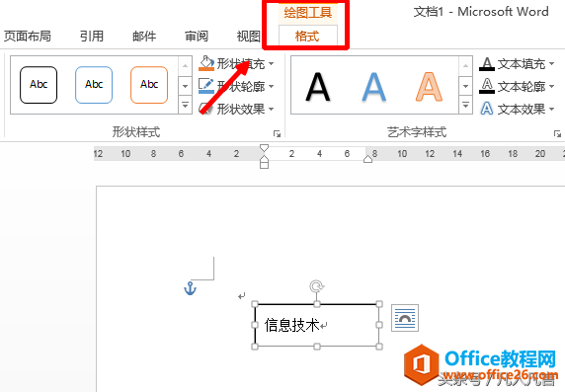Viewport: 565px width, 392px height.
Task: Click inside the 信息技术 text box
Action: (317, 325)
